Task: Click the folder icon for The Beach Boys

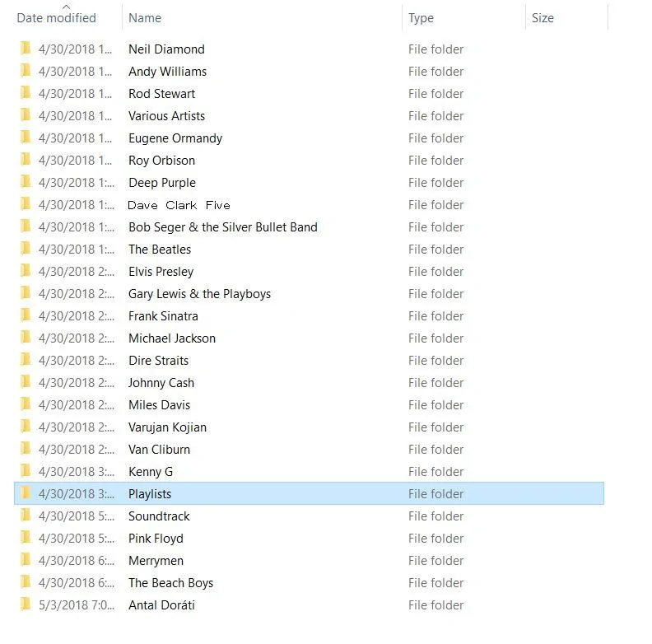Action: (26, 582)
